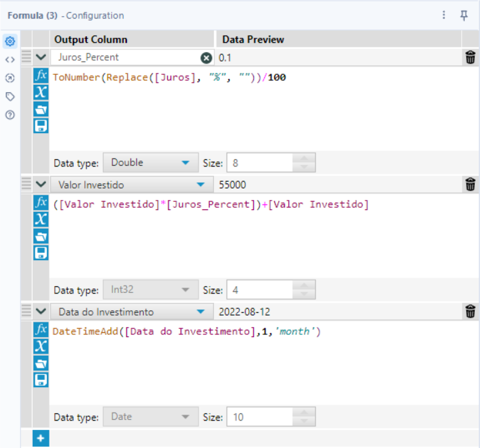The height and width of the screenshot is (448, 480).
Task: Click the Size field showing 8
Action: [259, 162]
